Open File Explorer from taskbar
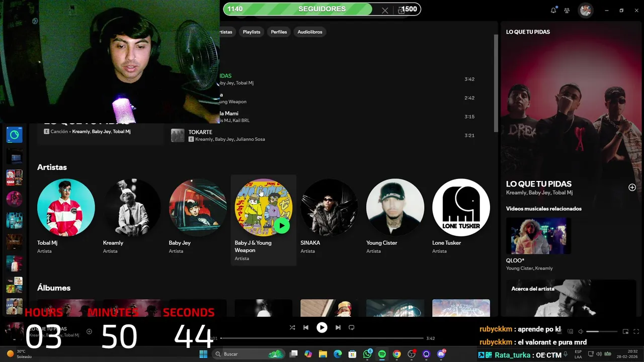This screenshot has width=644, height=362. [323, 354]
